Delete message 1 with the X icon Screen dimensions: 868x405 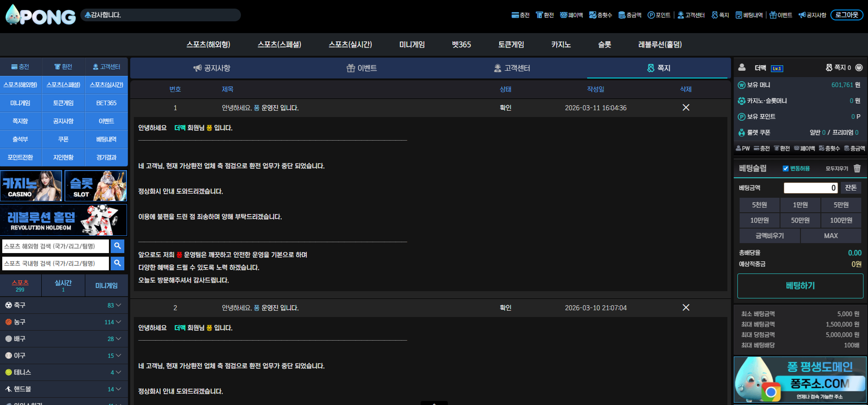(x=686, y=107)
